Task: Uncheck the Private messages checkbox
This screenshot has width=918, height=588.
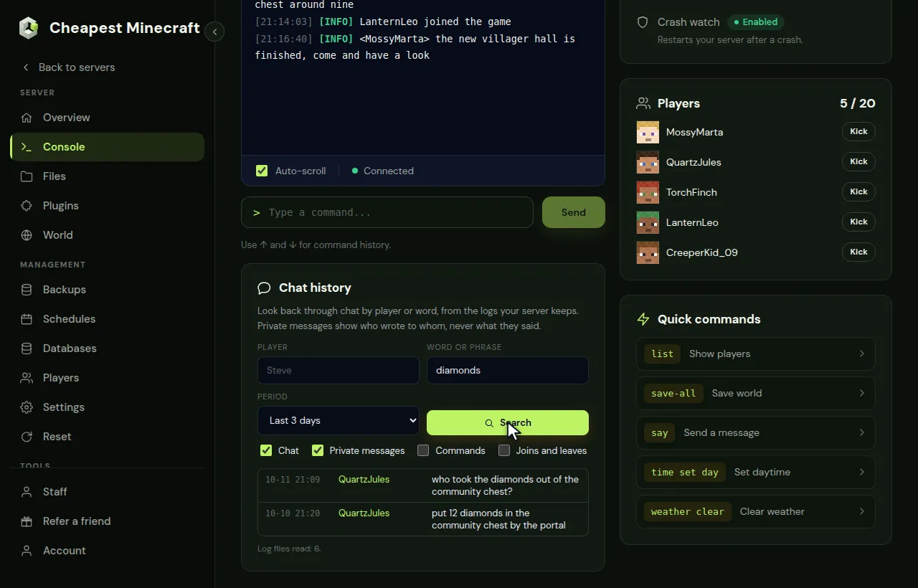Action: point(318,450)
